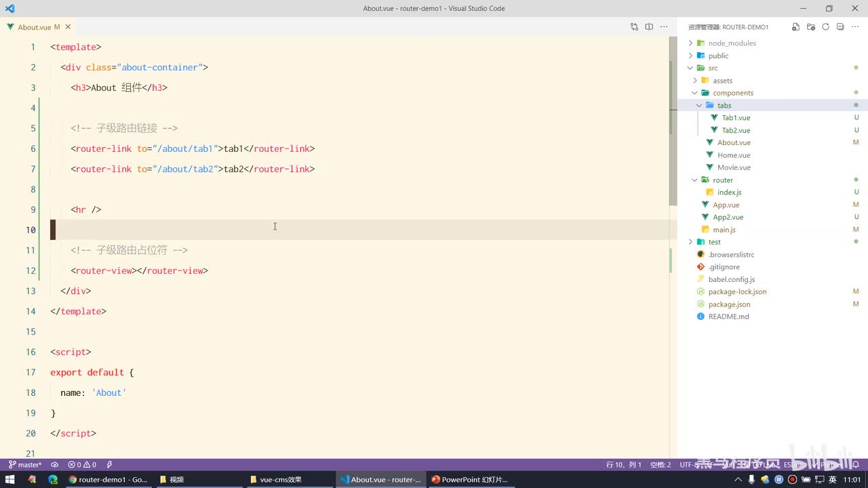Click 'About' string on line 18

click(109, 392)
